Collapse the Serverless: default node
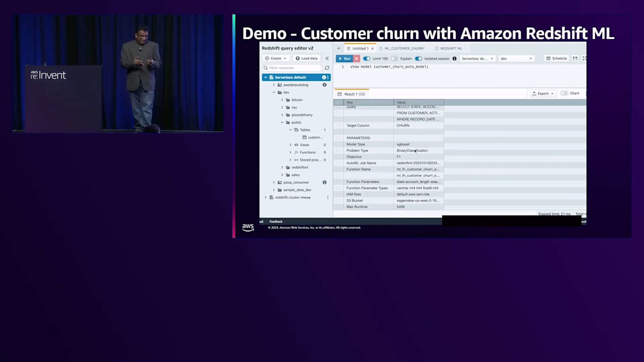The height and width of the screenshot is (362, 644). point(266,77)
